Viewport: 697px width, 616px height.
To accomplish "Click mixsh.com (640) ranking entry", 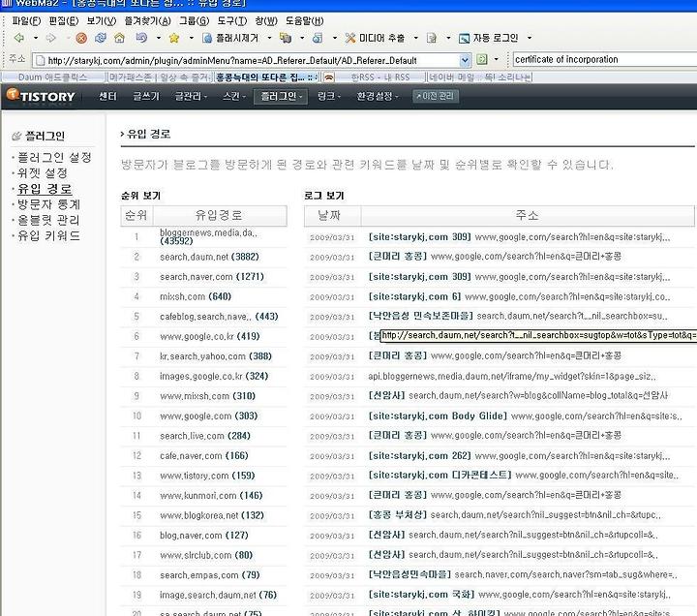I will pos(196,296).
